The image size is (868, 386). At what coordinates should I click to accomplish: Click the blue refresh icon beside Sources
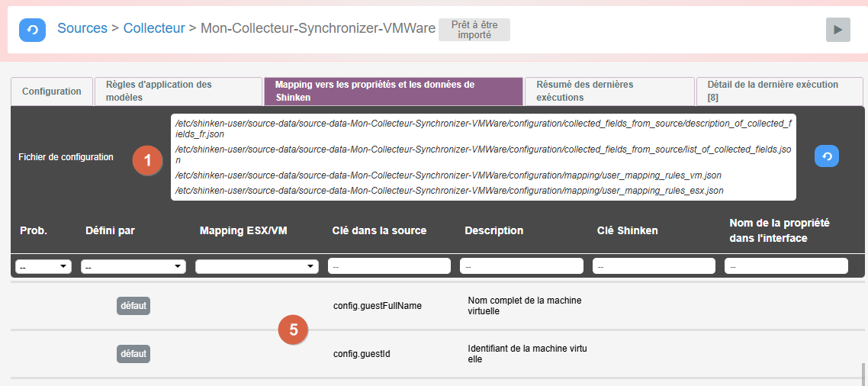(x=32, y=30)
